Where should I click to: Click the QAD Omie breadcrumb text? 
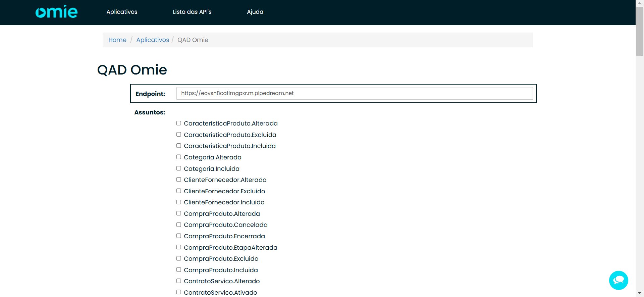point(193,40)
